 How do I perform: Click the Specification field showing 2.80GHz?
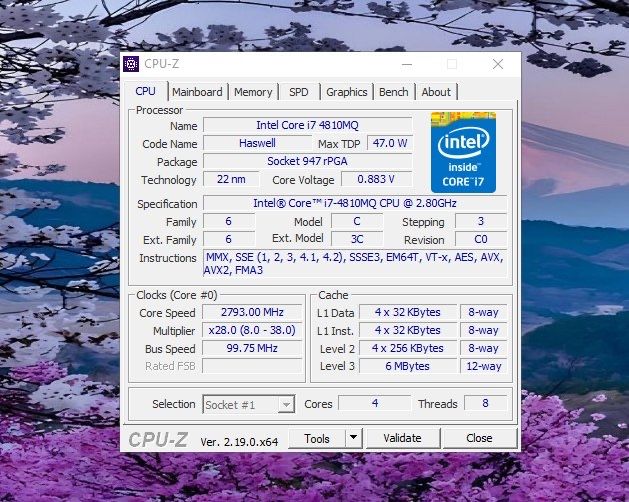tap(355, 203)
